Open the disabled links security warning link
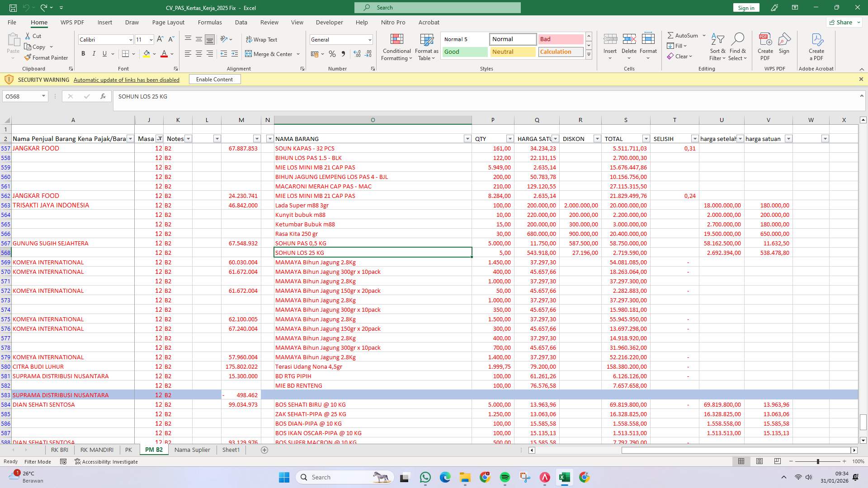Image resolution: width=868 pixels, height=488 pixels. 126,80
